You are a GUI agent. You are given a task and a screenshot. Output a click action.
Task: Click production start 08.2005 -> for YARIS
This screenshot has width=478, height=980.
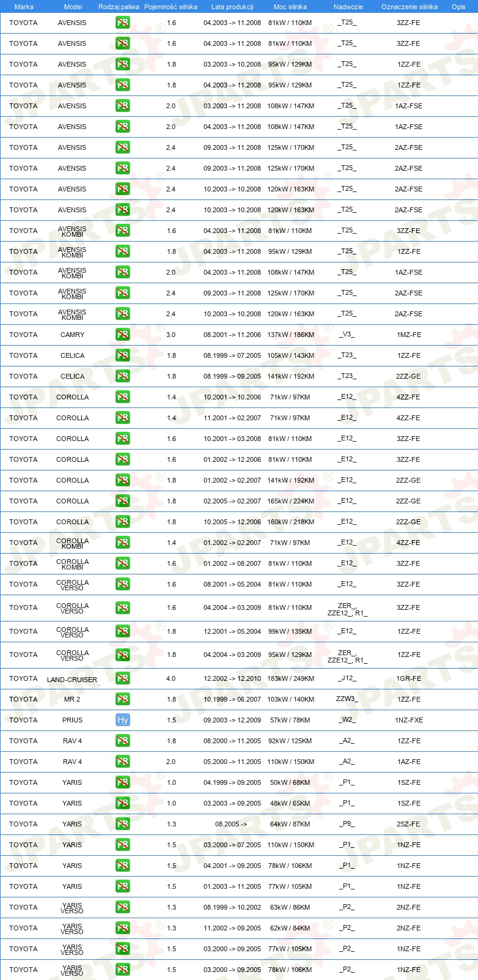click(x=231, y=824)
